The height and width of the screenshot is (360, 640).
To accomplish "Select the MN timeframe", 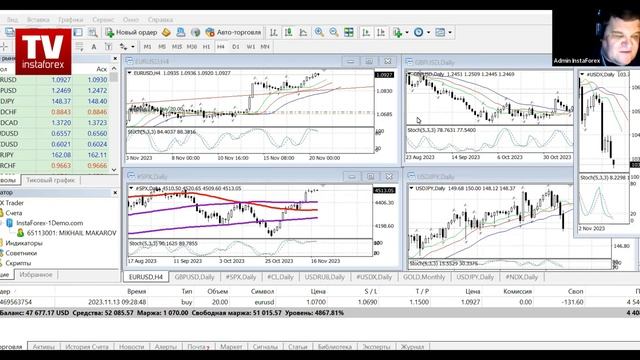I will coord(265,47).
